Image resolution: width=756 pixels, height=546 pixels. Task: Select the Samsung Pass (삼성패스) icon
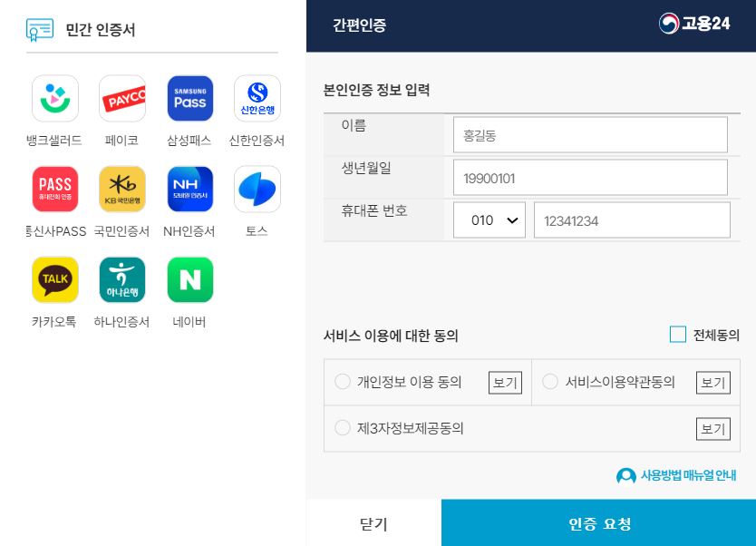point(190,98)
